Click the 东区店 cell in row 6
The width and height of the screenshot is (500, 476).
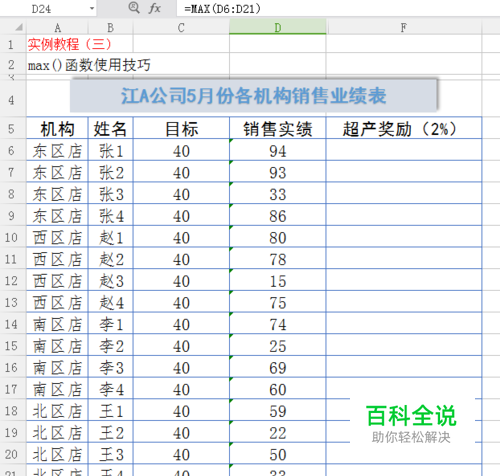pyautogui.click(x=57, y=151)
